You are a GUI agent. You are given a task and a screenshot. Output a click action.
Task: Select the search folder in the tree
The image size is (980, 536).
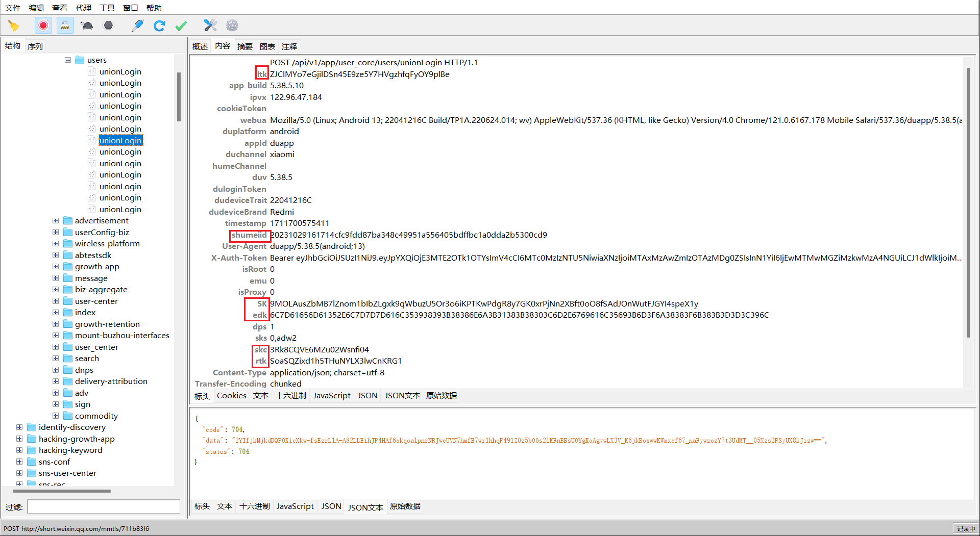click(87, 359)
